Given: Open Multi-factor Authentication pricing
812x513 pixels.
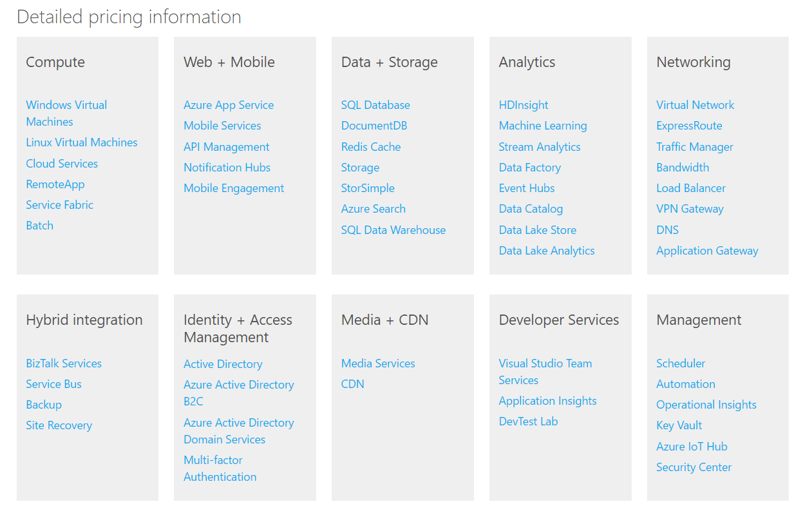Looking at the screenshot, I should click(x=220, y=468).
